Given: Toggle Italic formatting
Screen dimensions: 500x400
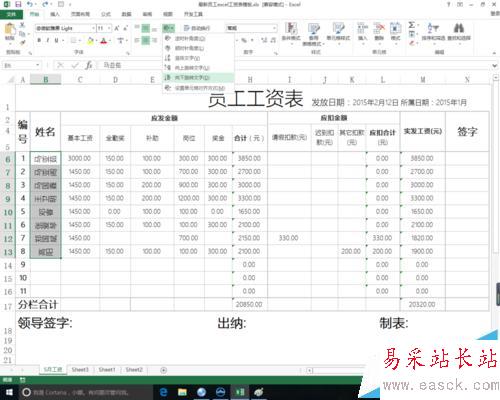Looking at the screenshot, I should click(x=48, y=41).
